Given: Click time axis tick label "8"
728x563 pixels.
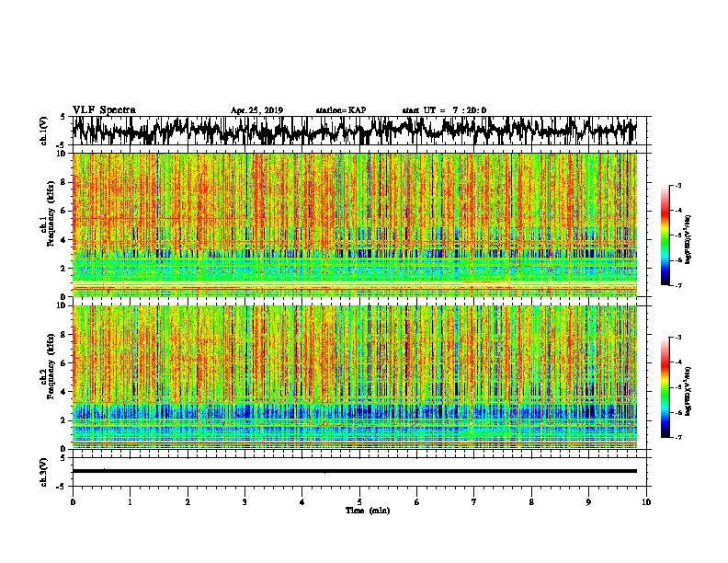Looking at the screenshot, I should coord(531,502).
